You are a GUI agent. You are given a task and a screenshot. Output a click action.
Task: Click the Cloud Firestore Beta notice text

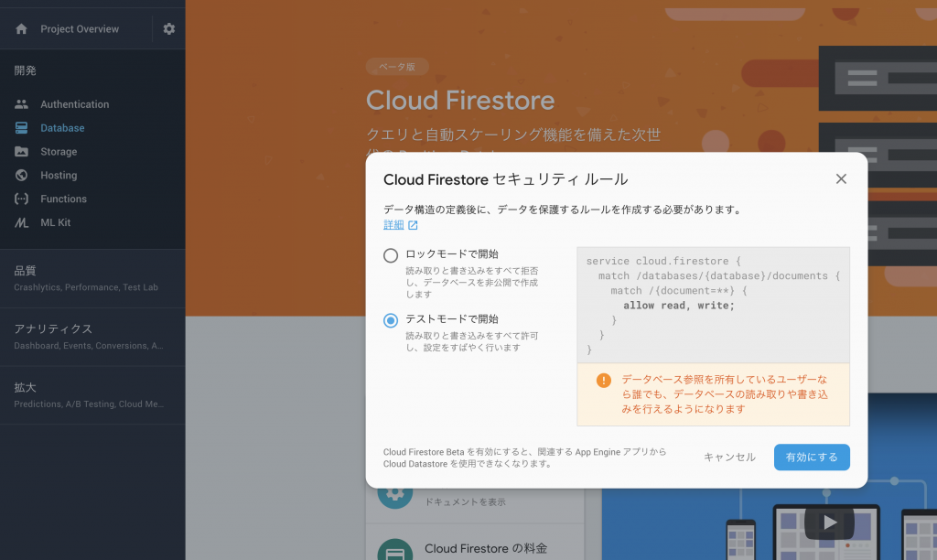point(524,458)
